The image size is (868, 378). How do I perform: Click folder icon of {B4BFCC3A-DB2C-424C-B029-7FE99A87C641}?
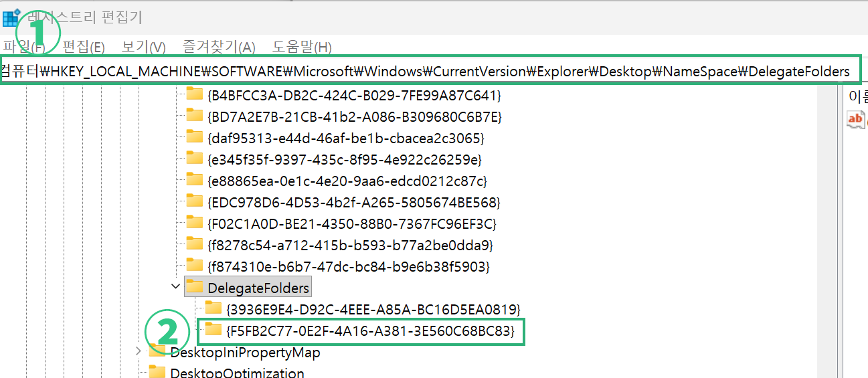click(x=194, y=94)
